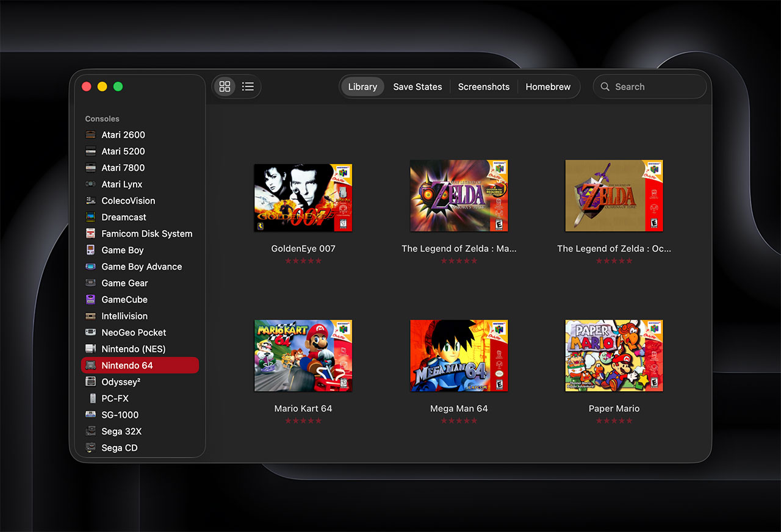This screenshot has width=781, height=532.
Task: Select Dreamcast from the console list
Action: [x=140, y=217]
